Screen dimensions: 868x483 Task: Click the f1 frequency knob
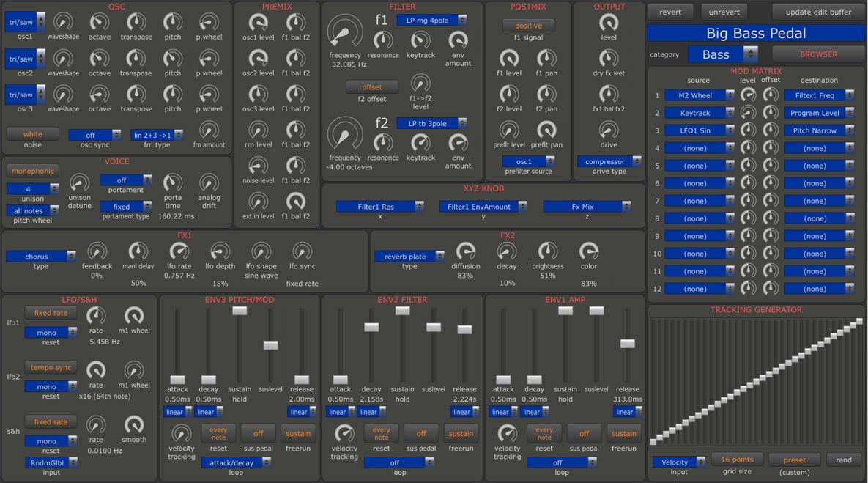[345, 31]
